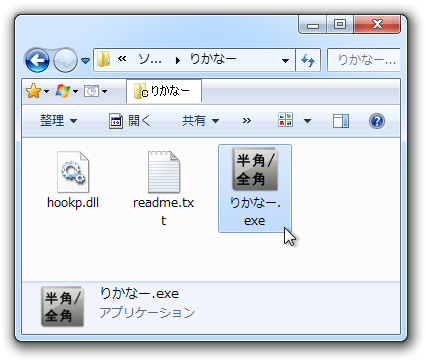Select the りかなー breadcrumb in the address bar
Screen dimensions: 426x360
coord(213,59)
